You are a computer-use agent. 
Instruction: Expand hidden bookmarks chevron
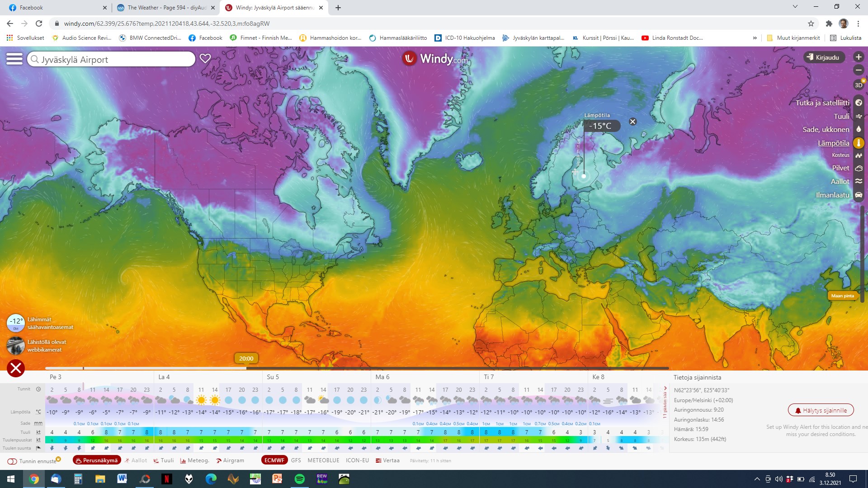755,38
